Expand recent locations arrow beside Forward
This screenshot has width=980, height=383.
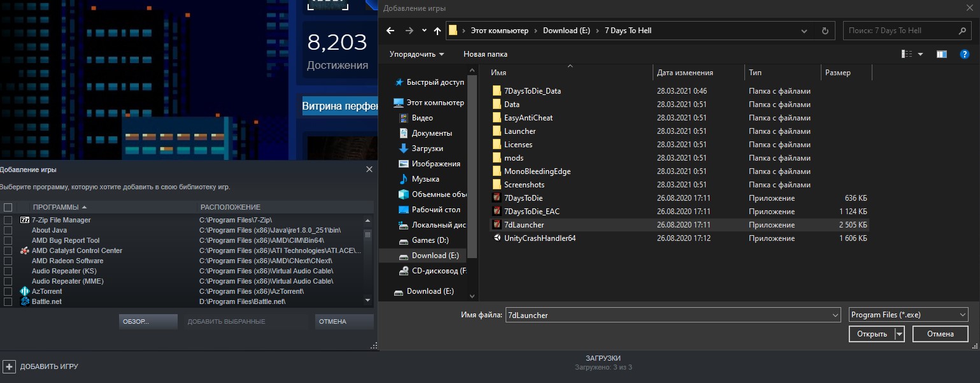coord(424,31)
